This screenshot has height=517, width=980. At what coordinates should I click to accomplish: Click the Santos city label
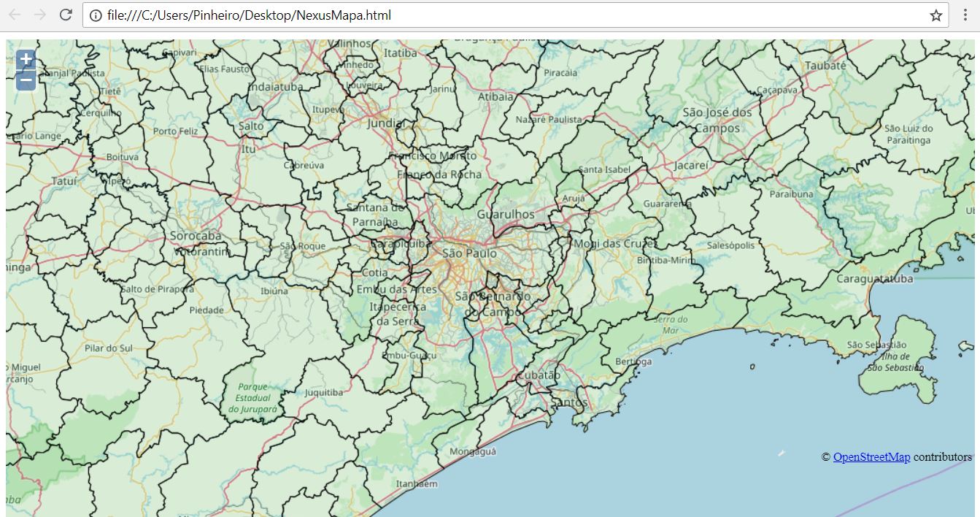tap(569, 402)
